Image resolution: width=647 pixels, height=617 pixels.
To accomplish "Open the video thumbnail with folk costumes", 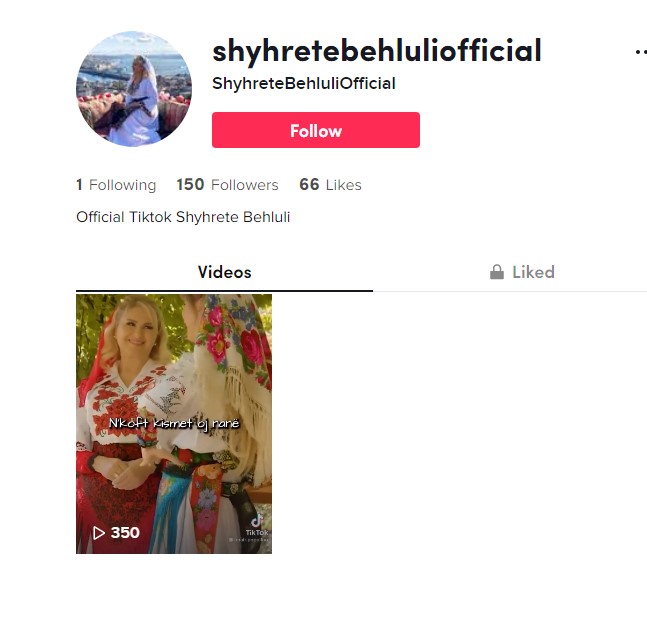I will [x=174, y=424].
